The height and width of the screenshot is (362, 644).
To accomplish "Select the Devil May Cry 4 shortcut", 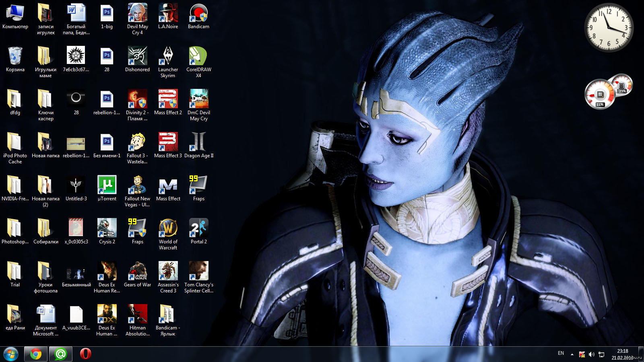I will click(x=138, y=19).
